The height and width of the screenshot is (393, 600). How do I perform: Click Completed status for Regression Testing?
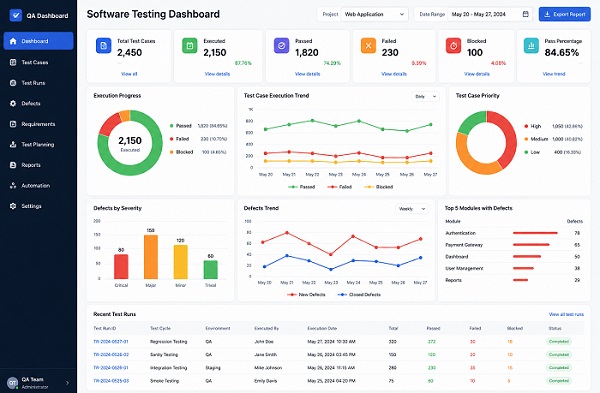tap(559, 341)
